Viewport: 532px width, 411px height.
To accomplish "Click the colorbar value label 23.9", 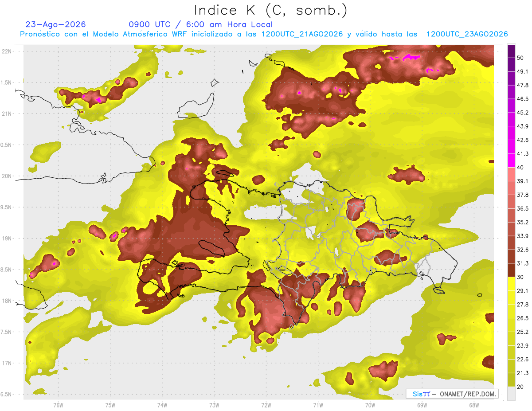I will [x=523, y=346].
